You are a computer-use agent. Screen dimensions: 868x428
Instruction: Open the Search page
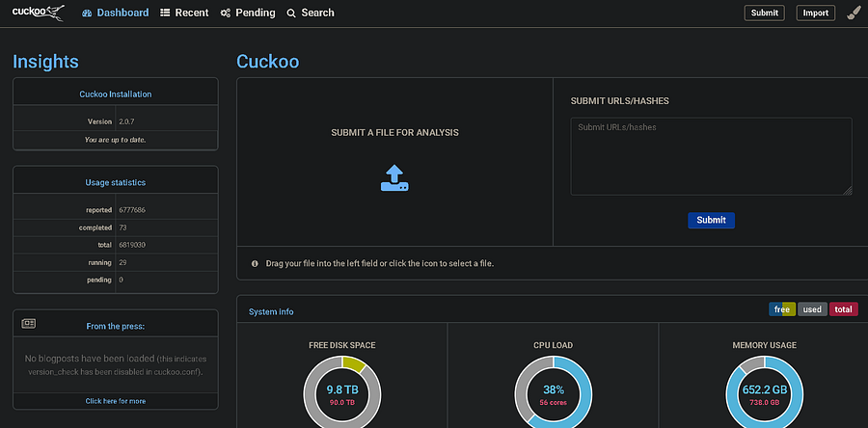(x=311, y=13)
